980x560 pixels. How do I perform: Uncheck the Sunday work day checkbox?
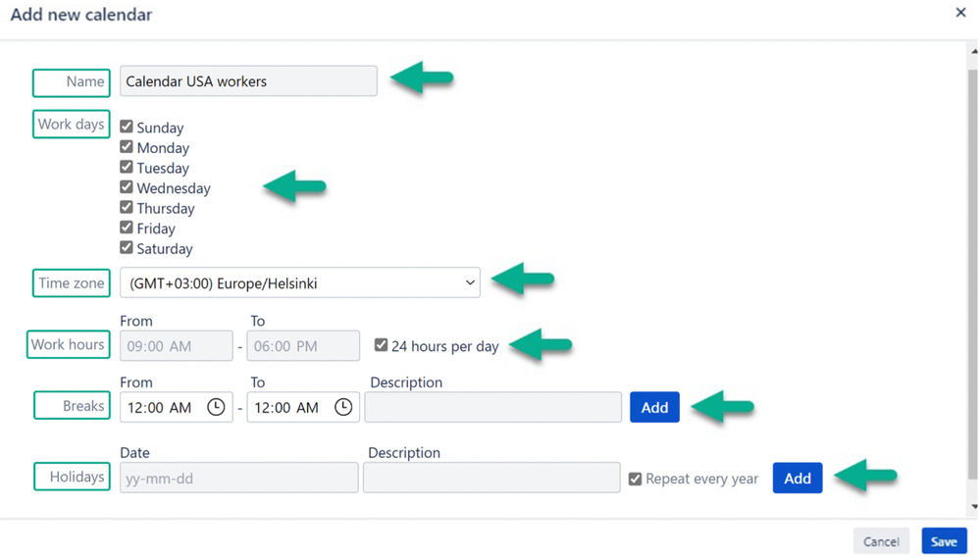point(127,127)
